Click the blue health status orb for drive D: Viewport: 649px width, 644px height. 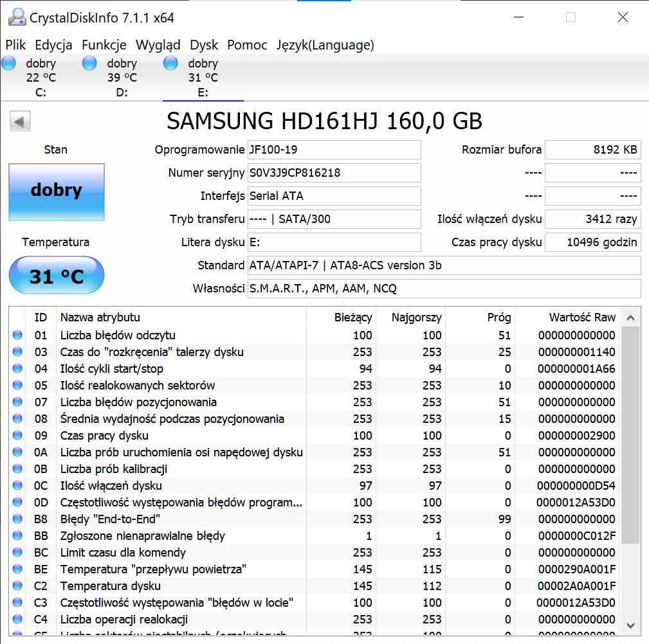pos(89,63)
